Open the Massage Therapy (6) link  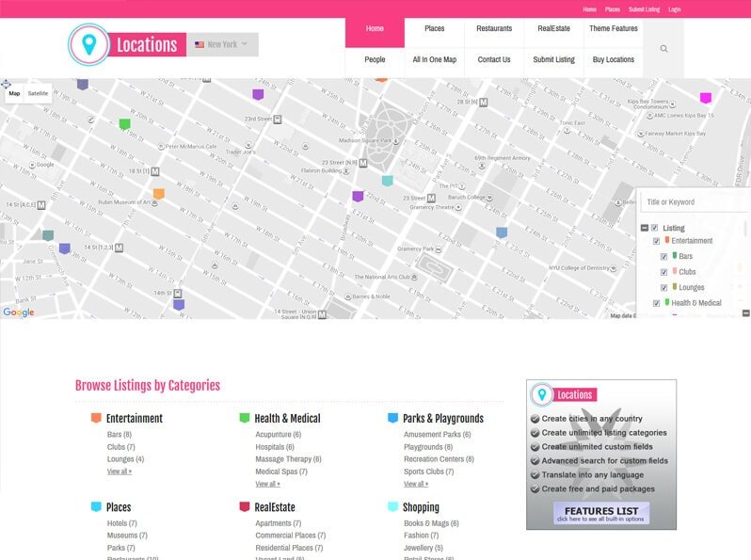[x=288, y=459]
